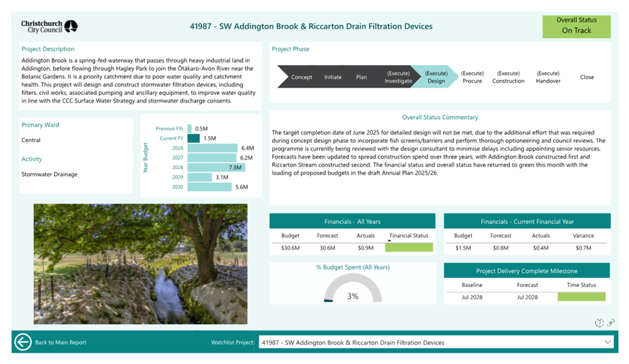Image resolution: width=629 pixels, height=364 pixels.
Task: Select the Execute Procure phase step
Action: pos(472,77)
